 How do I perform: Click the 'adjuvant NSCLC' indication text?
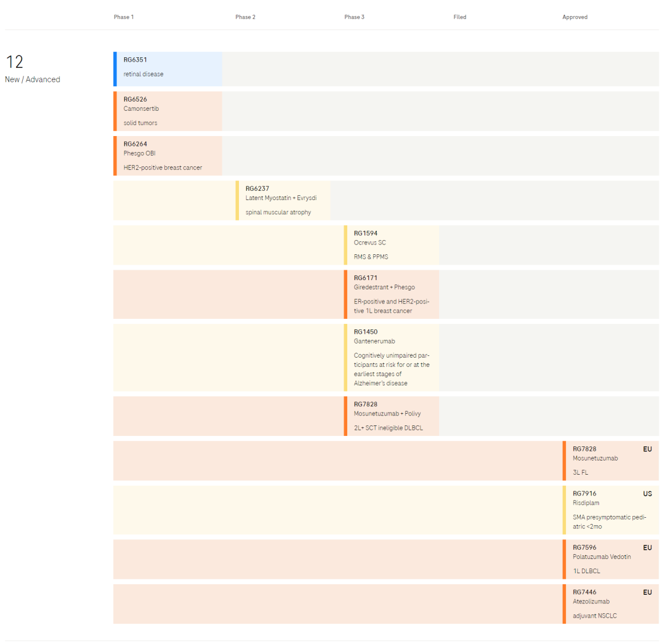coord(595,616)
